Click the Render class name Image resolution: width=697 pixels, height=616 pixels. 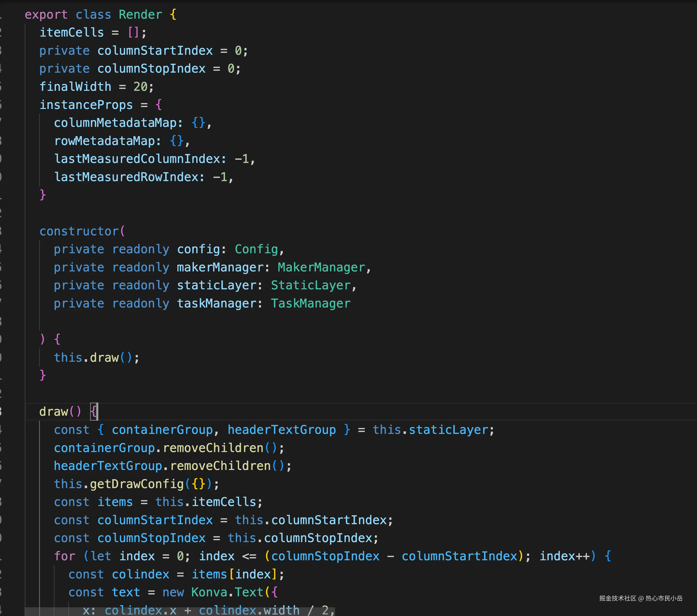[x=140, y=15]
